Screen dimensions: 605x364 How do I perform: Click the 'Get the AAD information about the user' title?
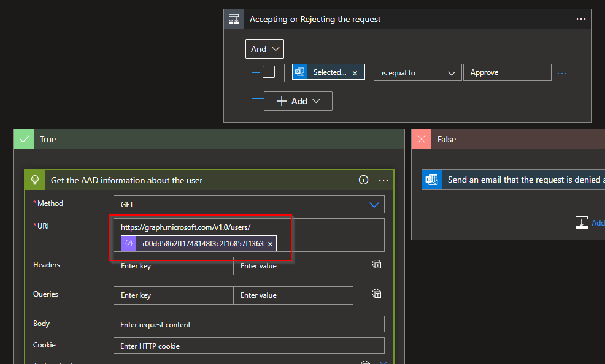(x=126, y=180)
